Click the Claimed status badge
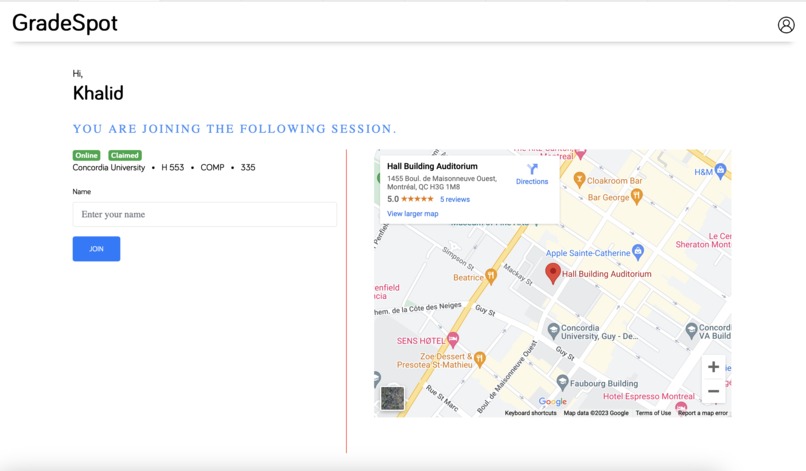This screenshot has height=471, width=806. click(x=125, y=155)
